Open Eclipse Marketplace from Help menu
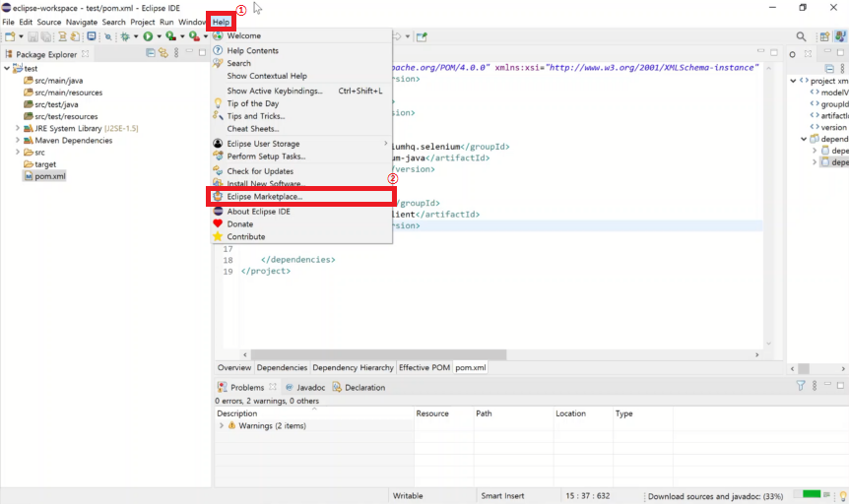The width and height of the screenshot is (849, 504). tap(301, 197)
